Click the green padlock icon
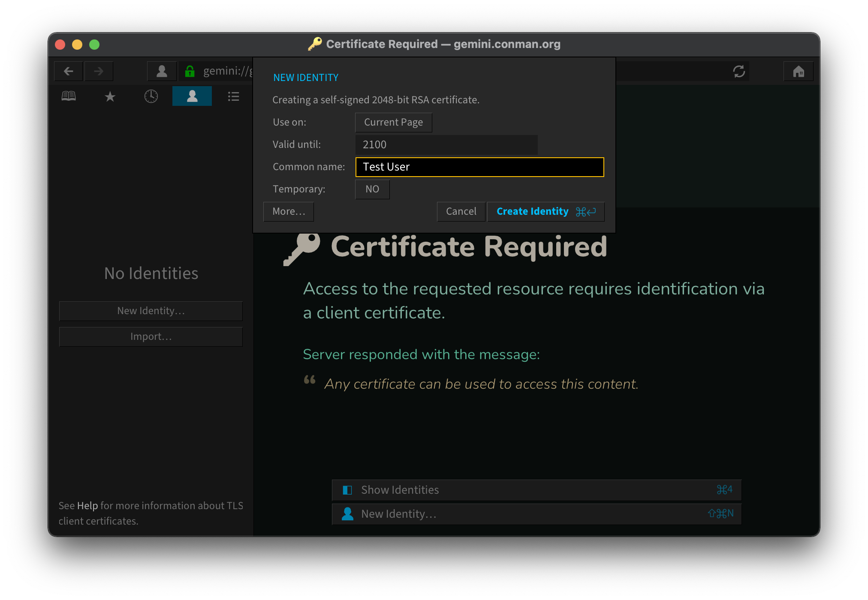Image resolution: width=868 pixels, height=600 pixels. [x=190, y=71]
